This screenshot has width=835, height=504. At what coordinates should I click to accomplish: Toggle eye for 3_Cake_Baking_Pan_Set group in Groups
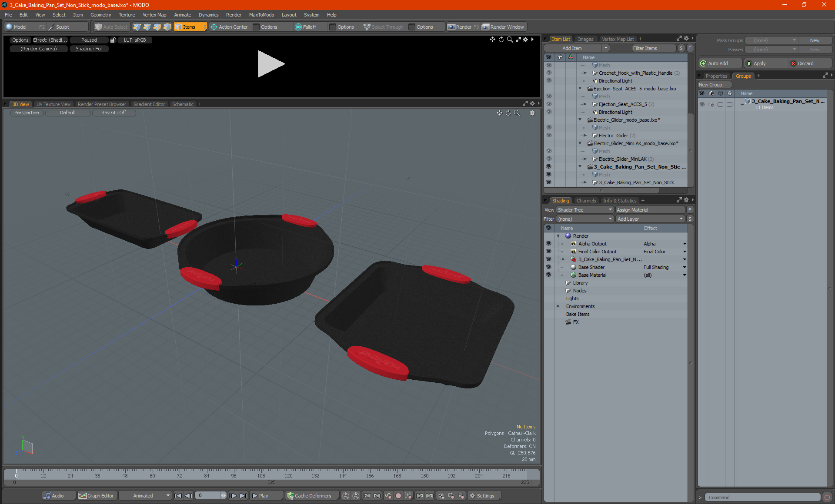click(702, 104)
